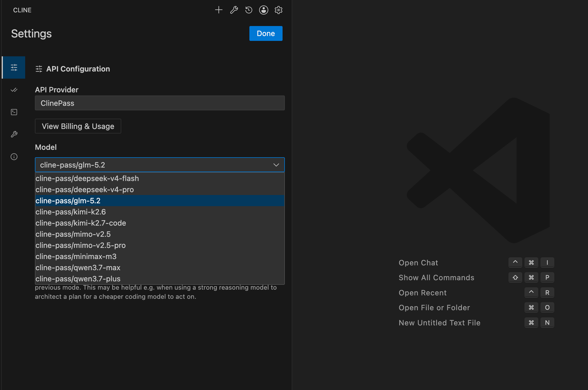Open the API Provider ClinePass field
Screen dimensions: 588x390
click(x=160, y=103)
